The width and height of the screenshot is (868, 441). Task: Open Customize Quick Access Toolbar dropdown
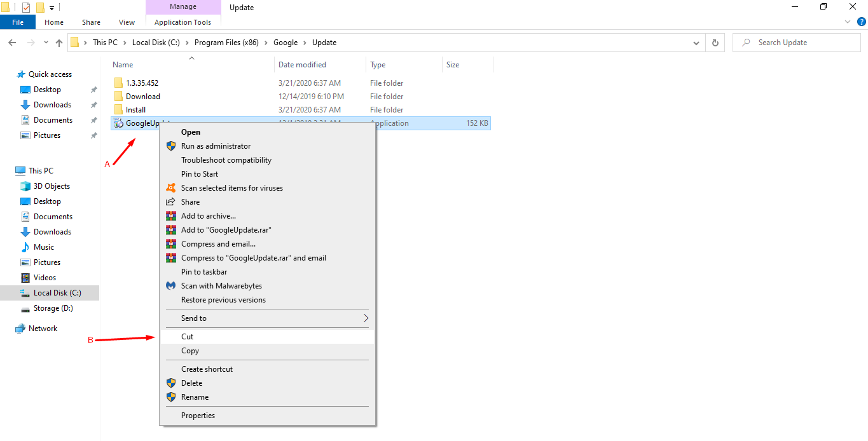pyautogui.click(x=52, y=8)
